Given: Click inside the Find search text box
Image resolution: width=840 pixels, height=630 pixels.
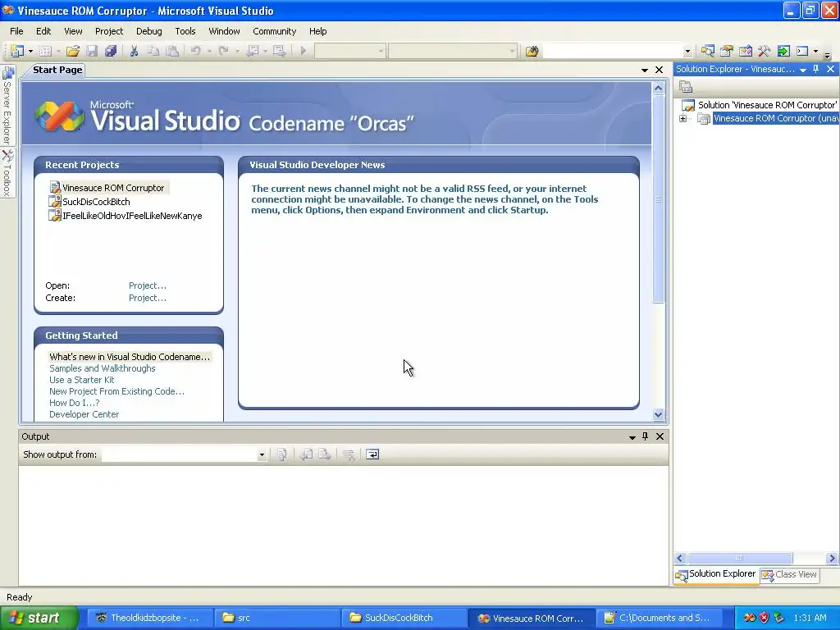Looking at the screenshot, I should 613,52.
